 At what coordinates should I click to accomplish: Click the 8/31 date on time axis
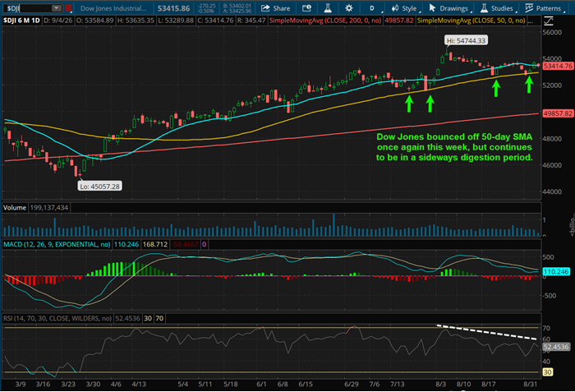click(x=531, y=385)
